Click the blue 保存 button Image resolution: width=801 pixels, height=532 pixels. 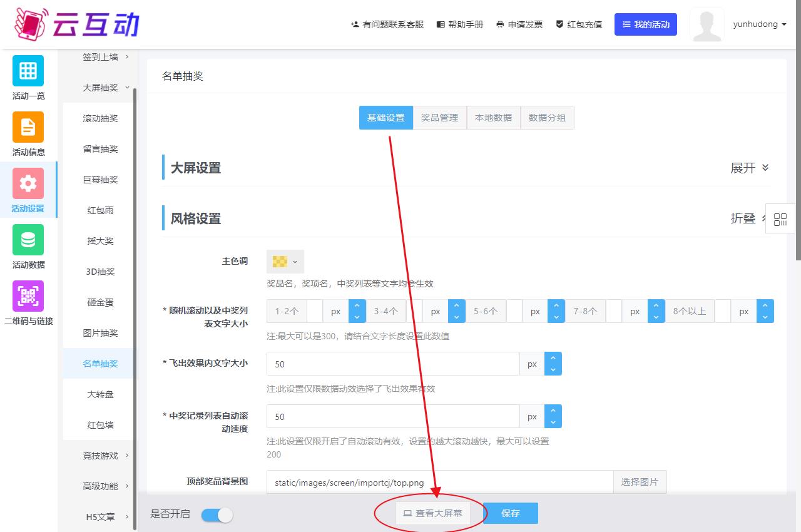tap(510, 513)
